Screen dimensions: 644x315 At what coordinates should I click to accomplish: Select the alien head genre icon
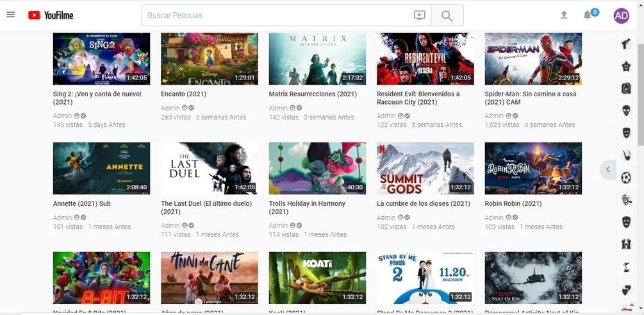[x=626, y=110]
